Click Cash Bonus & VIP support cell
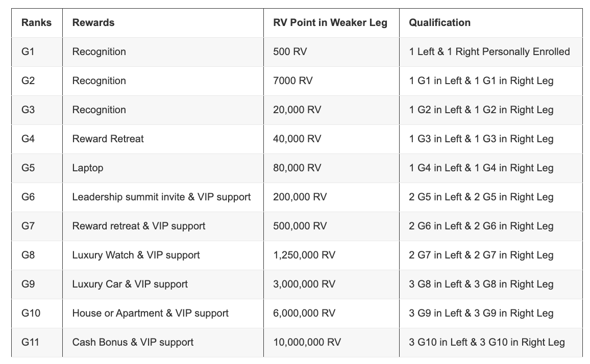This screenshot has height=364, width=590. (x=133, y=342)
